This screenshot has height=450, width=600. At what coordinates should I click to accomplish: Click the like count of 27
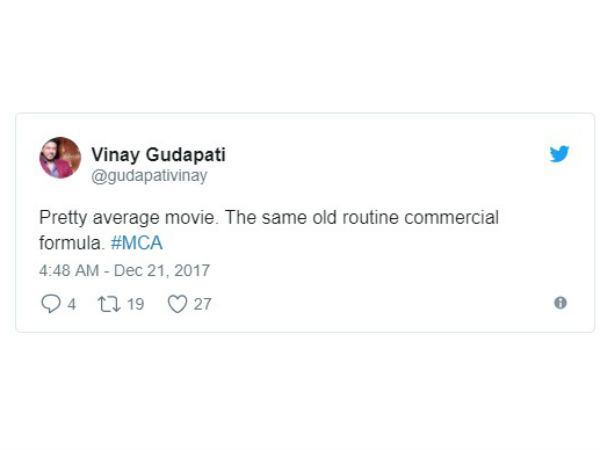202,303
